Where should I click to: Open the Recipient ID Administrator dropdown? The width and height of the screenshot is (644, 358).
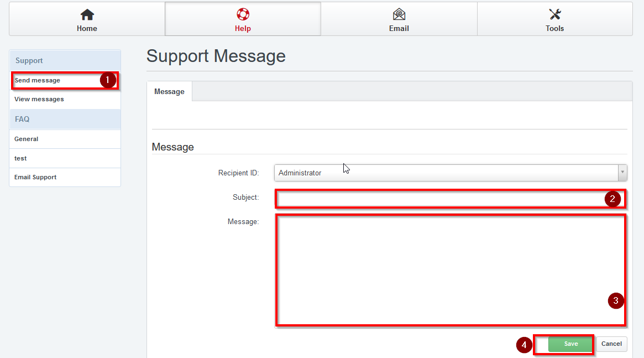(446, 173)
